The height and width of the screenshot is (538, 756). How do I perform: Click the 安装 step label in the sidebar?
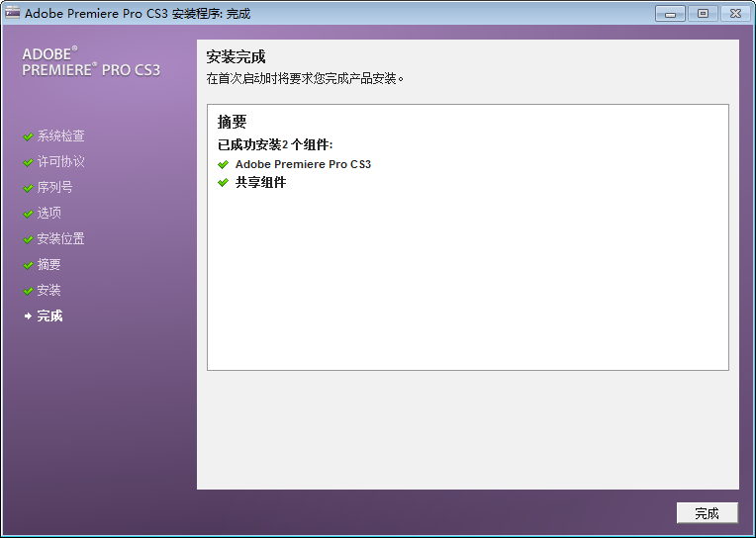(48, 291)
